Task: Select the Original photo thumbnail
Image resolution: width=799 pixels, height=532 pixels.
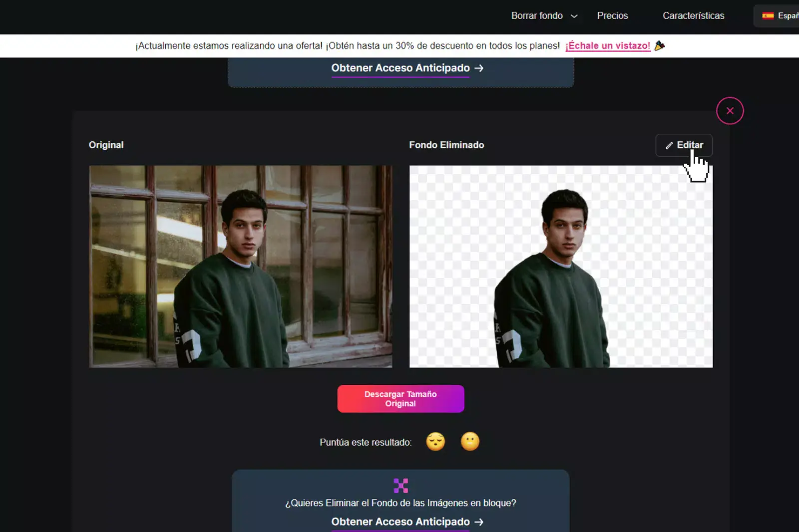Action: [241, 266]
